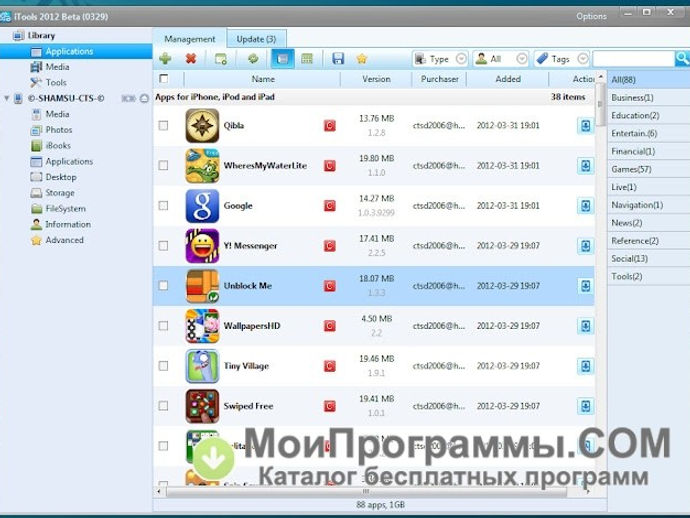This screenshot has height=518, width=690.
Task: Click the Google app icon
Action: [x=202, y=206]
